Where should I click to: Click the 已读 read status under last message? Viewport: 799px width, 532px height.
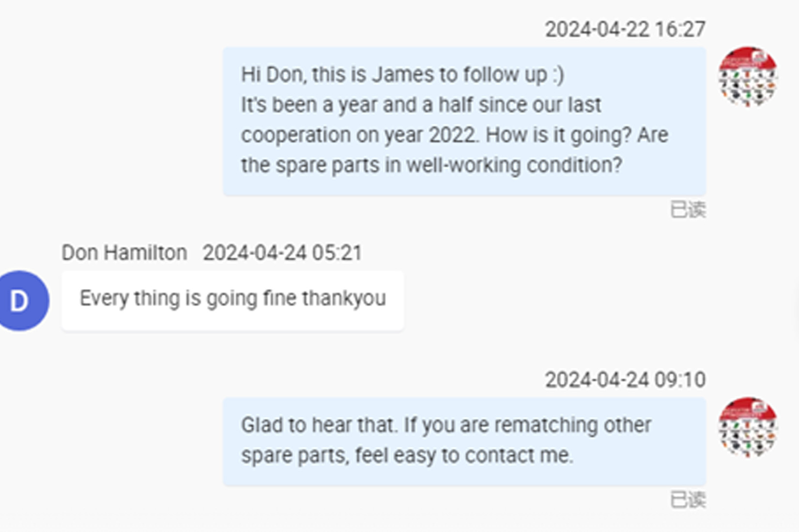(688, 500)
